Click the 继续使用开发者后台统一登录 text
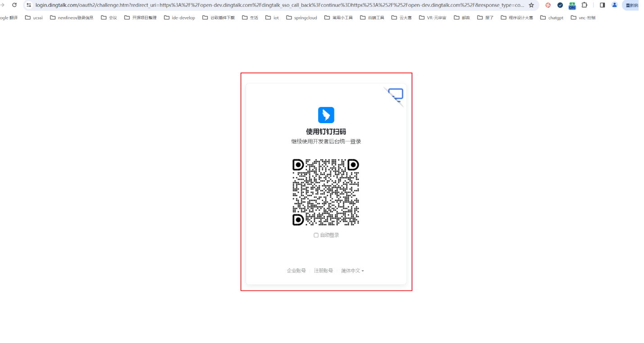Viewport: 644px width, 343px height. point(326,141)
